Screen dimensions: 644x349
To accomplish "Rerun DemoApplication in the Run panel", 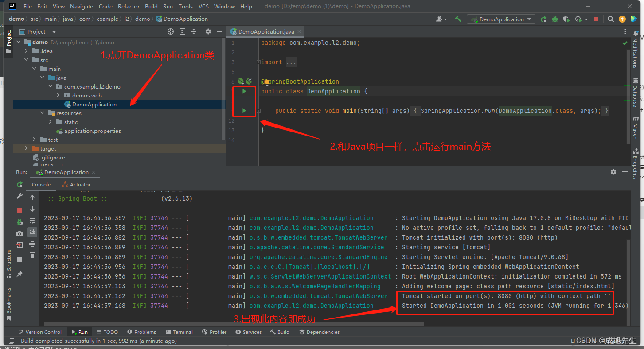I will 20,185.
